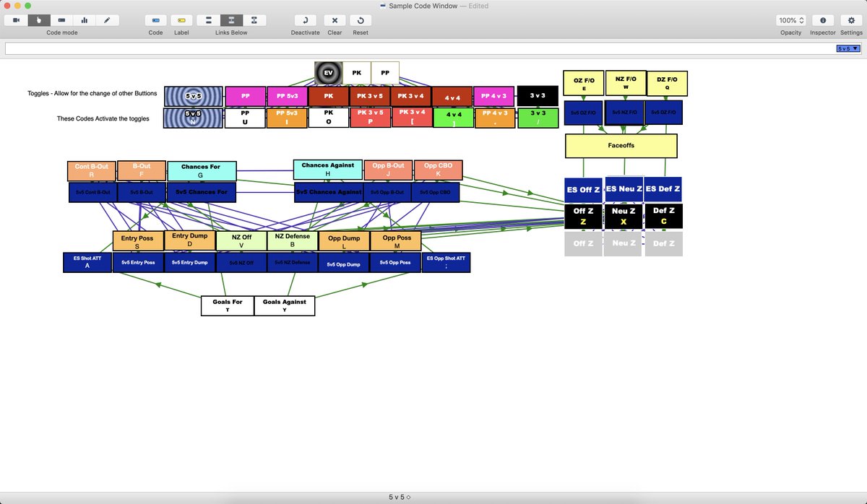The width and height of the screenshot is (867, 504).
Task: Choose the middle Links Below layout icon
Action: point(231,20)
